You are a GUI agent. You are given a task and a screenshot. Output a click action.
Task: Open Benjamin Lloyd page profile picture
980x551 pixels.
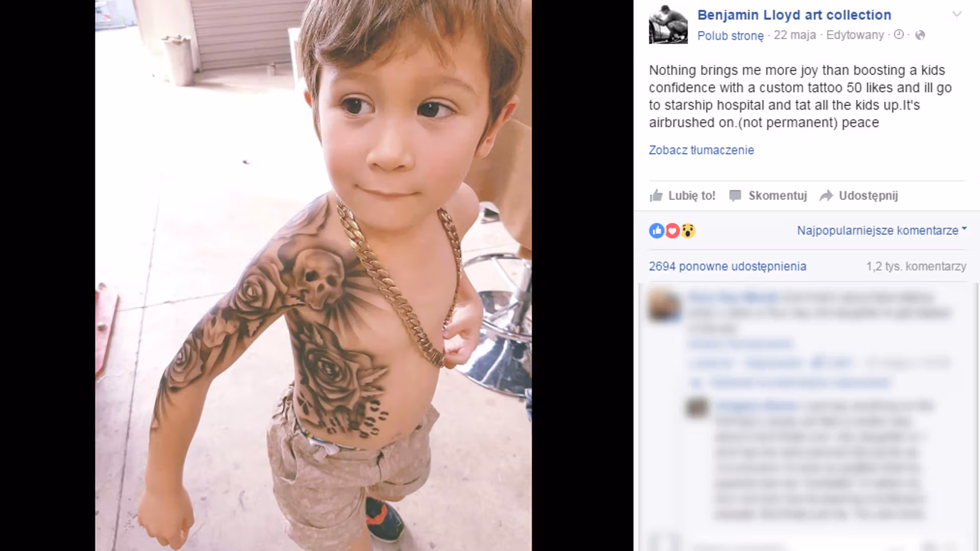point(668,24)
